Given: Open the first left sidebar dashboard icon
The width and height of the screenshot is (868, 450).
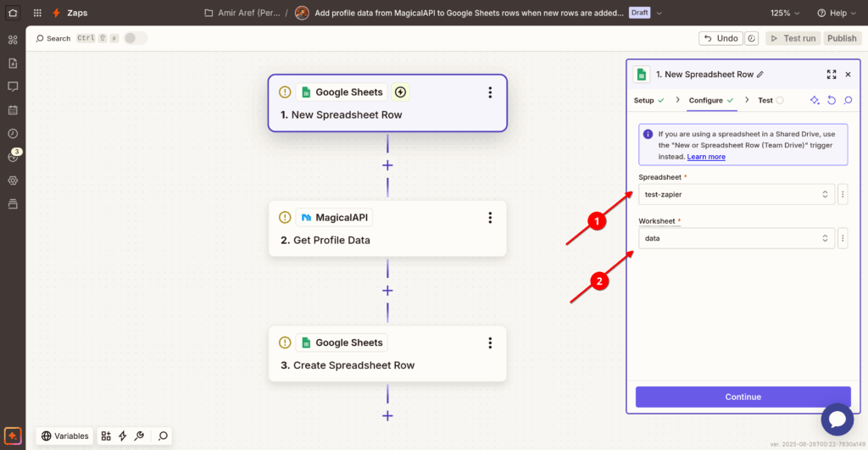Looking at the screenshot, I should [13, 40].
